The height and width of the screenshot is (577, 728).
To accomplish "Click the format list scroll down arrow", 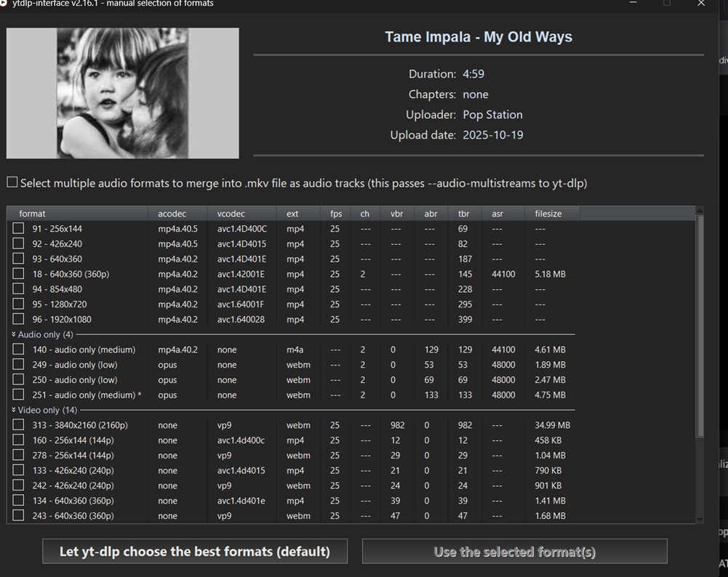I will click(x=699, y=520).
